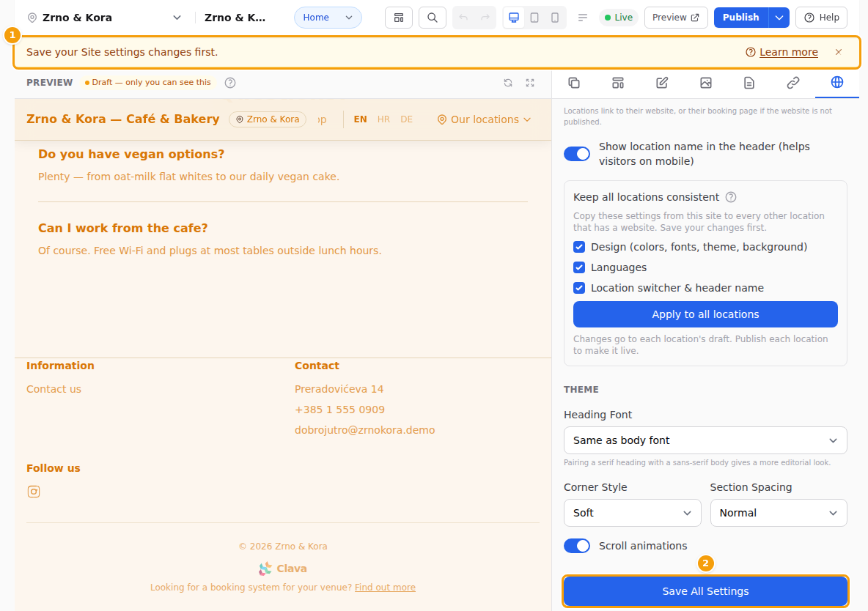868x611 pixels.
Task: Open the Help button
Action: coord(822,18)
